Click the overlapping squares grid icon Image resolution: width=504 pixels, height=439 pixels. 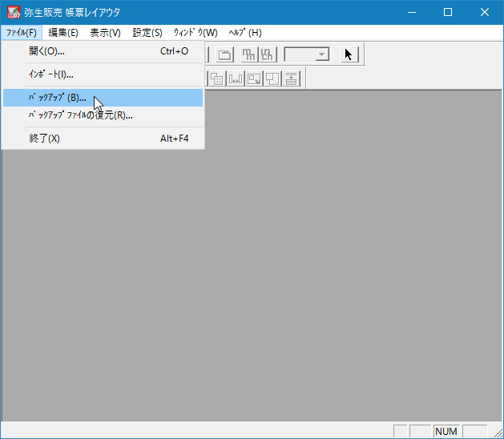click(217, 79)
